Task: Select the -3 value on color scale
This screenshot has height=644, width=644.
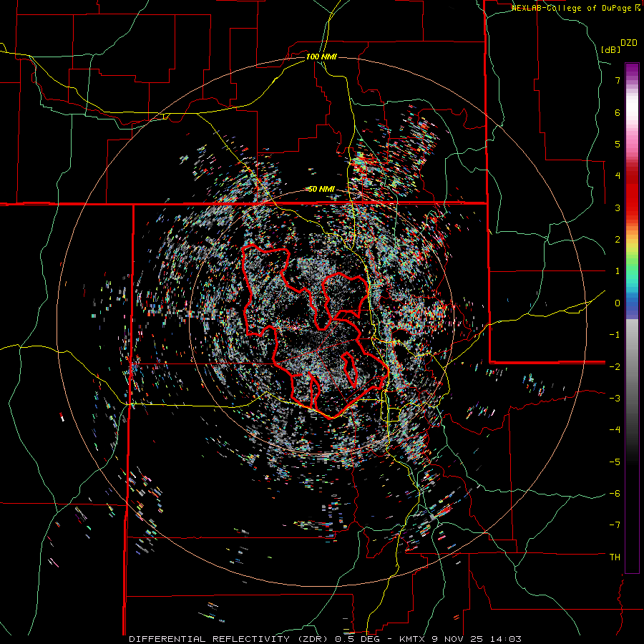Action: (615, 399)
